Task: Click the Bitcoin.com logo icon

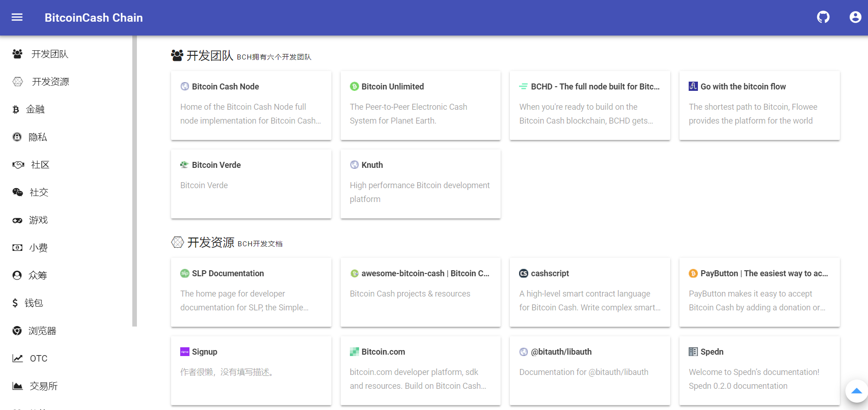Action: [x=354, y=352]
